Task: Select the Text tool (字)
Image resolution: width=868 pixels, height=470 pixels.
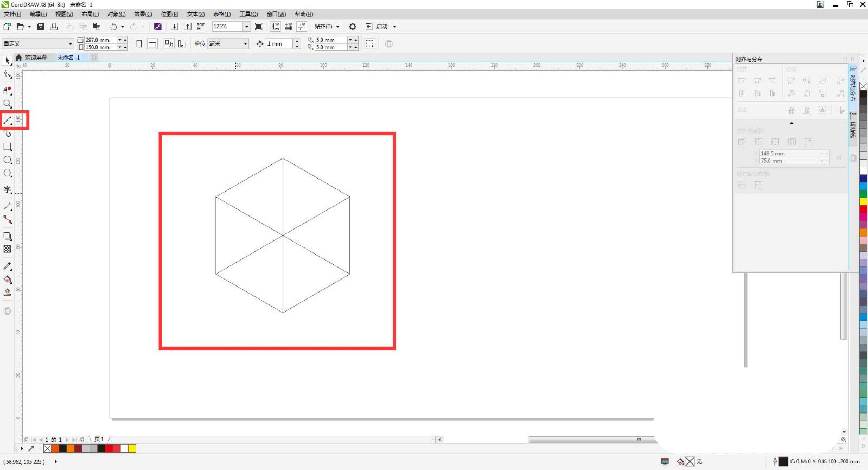Action: [x=8, y=189]
